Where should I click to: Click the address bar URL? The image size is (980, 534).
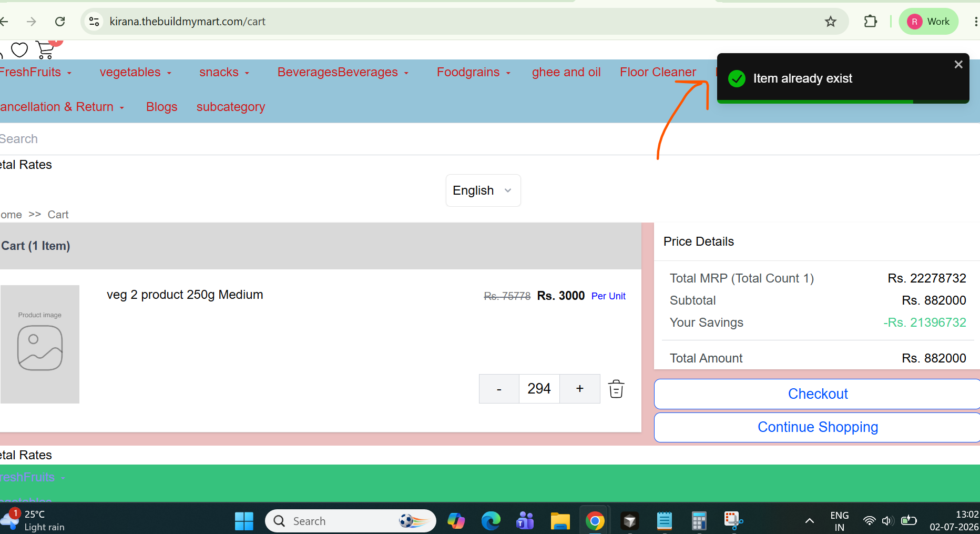188,22
